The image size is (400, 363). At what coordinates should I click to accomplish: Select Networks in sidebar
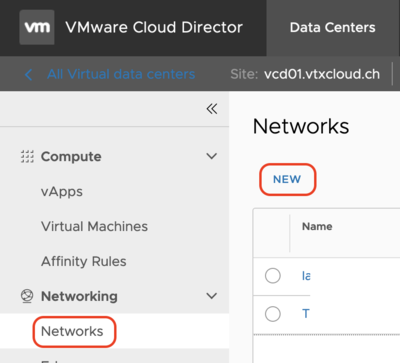[x=72, y=331]
